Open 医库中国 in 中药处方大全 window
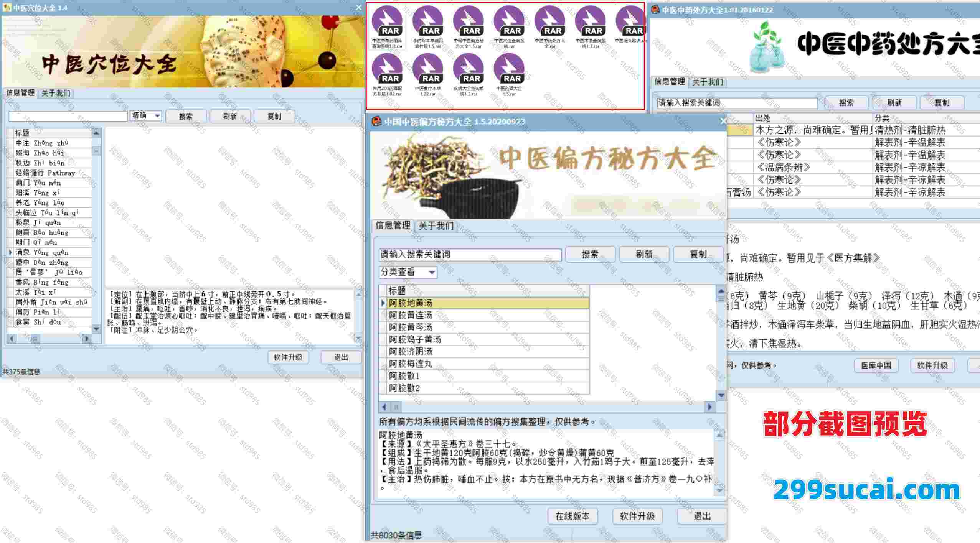The height and width of the screenshot is (543, 980). (876, 365)
